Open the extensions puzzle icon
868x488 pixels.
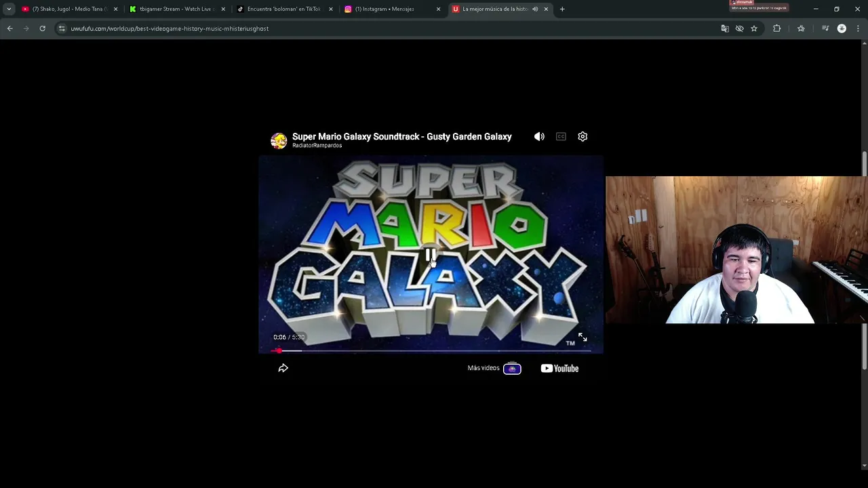(x=777, y=28)
